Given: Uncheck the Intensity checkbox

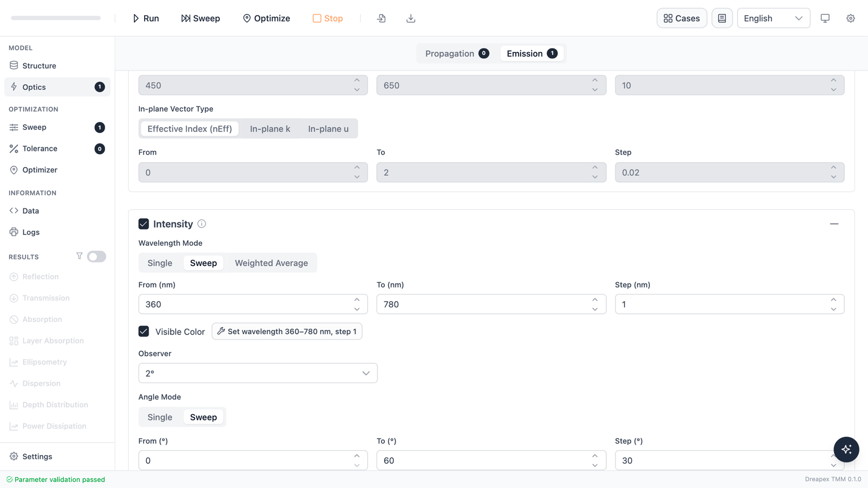Looking at the screenshot, I should (x=144, y=224).
